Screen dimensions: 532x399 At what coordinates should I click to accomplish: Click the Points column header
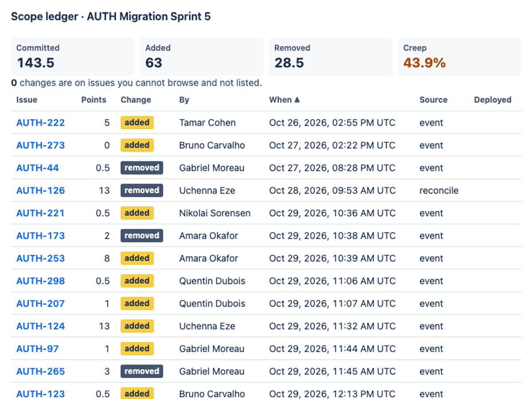(94, 100)
